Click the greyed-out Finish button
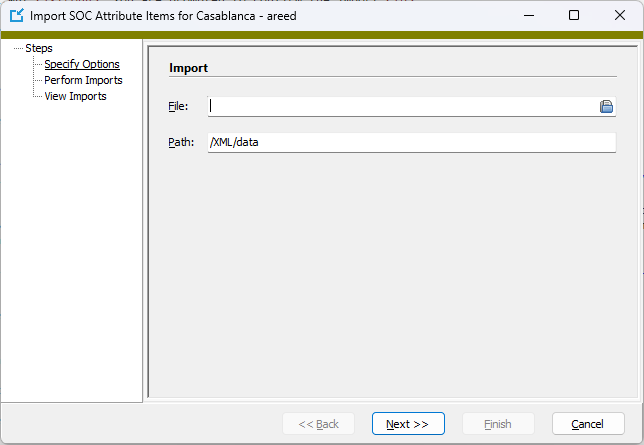This screenshot has width=644, height=445. (x=498, y=424)
